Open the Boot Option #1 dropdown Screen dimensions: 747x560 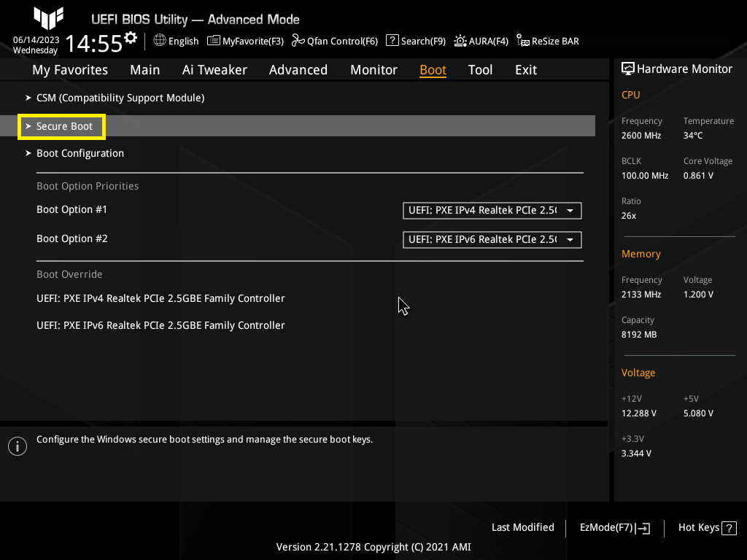tap(492, 211)
